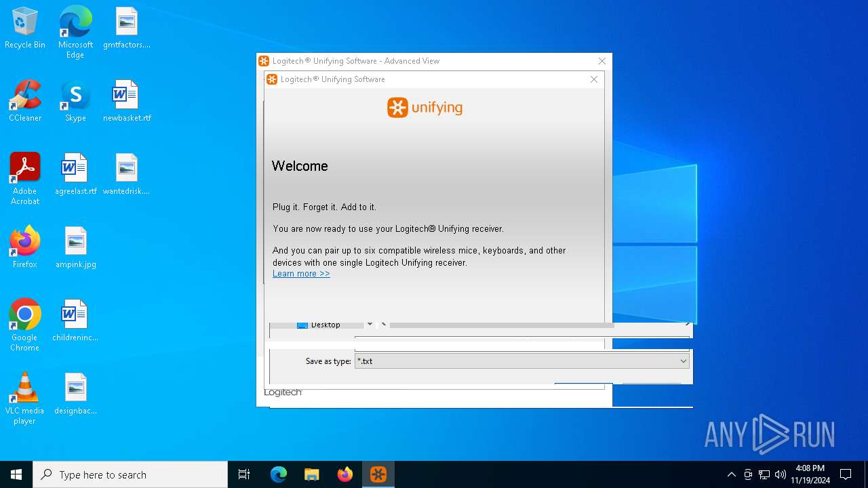Expand the Desktop location dropdown arrow
This screenshot has height=488, width=868.
(370, 325)
